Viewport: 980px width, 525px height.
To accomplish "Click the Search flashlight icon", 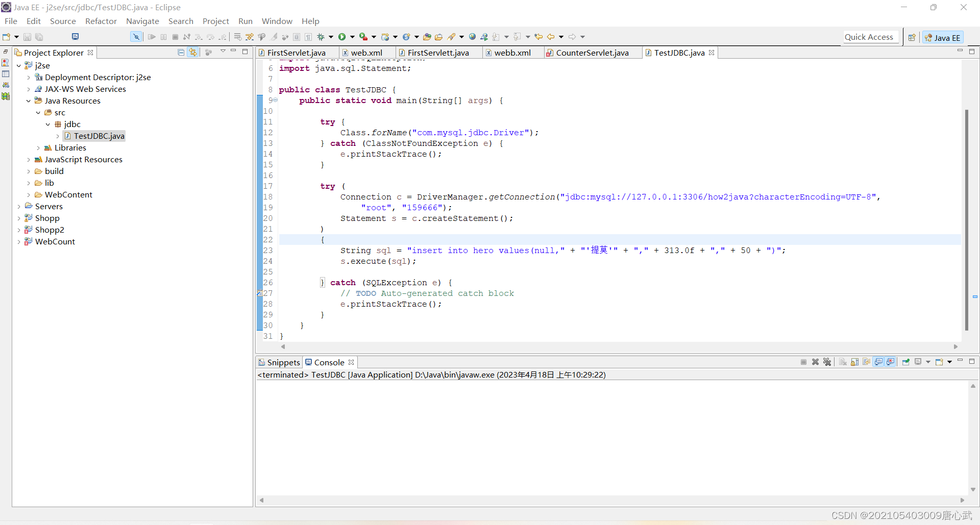I will pos(452,37).
